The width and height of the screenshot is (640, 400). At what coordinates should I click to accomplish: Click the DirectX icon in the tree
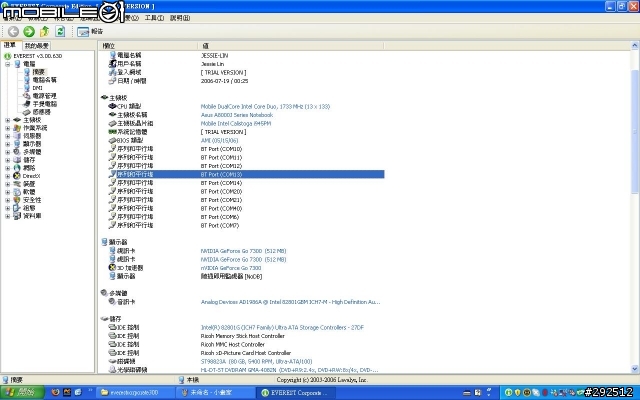(x=17, y=176)
